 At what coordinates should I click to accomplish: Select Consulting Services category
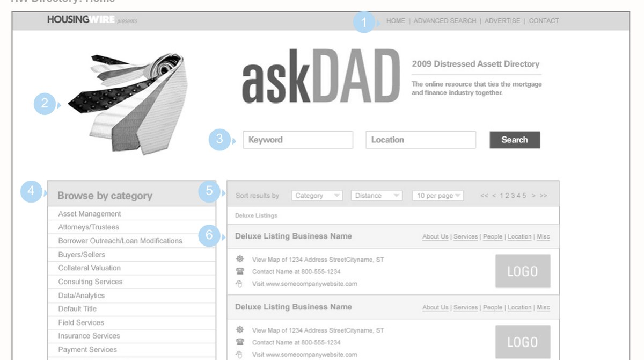131,282
